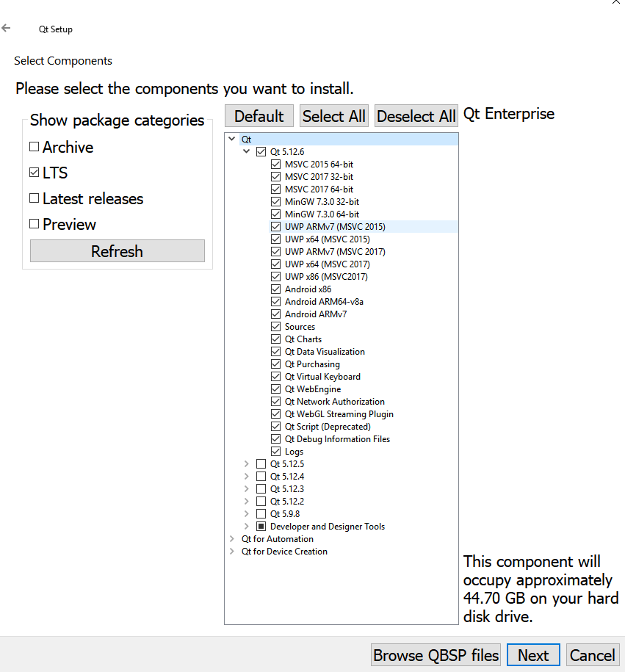Viewport: 625px width, 672px height.
Task: Enable the Archive package category
Action: tap(35, 147)
